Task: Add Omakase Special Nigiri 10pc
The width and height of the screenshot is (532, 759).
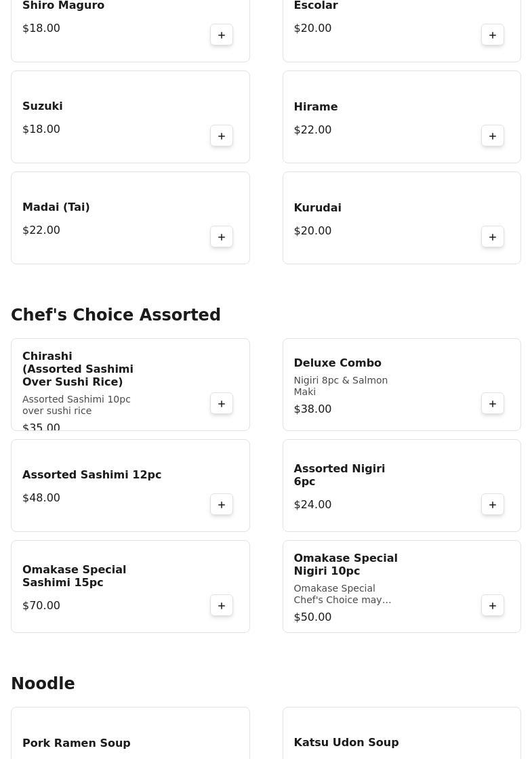Action: 493,606
